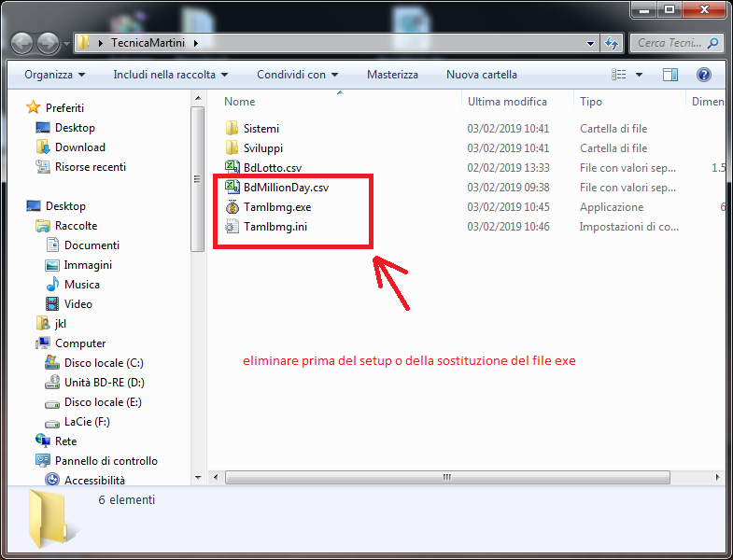Open Risorse recenti in the sidebar
This screenshot has width=733, height=560.
tap(81, 167)
